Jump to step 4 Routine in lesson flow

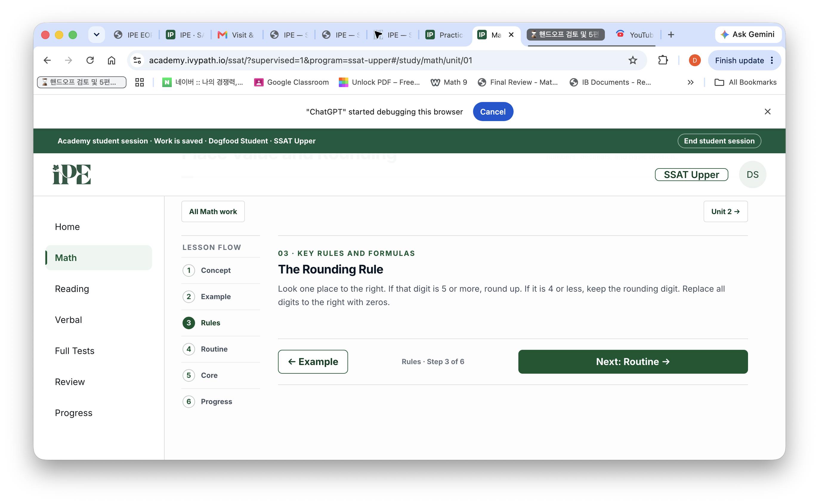tap(220, 349)
